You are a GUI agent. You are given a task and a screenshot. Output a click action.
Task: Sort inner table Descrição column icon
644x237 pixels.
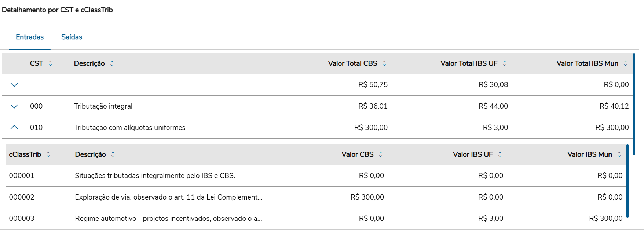pyautogui.click(x=113, y=154)
